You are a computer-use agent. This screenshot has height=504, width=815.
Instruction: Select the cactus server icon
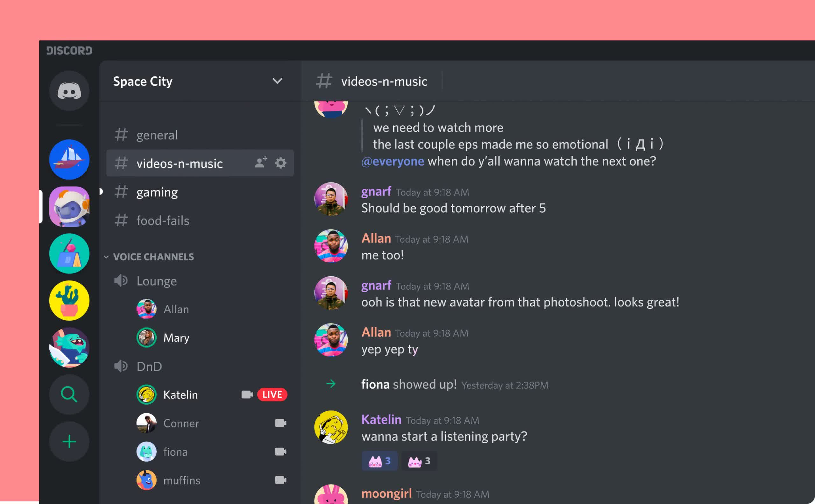pos(69,300)
